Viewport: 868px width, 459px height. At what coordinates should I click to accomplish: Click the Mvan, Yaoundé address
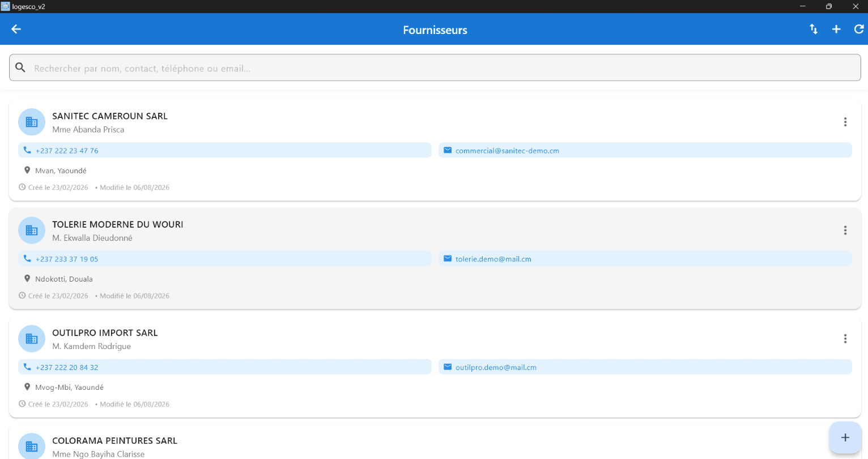coord(61,171)
